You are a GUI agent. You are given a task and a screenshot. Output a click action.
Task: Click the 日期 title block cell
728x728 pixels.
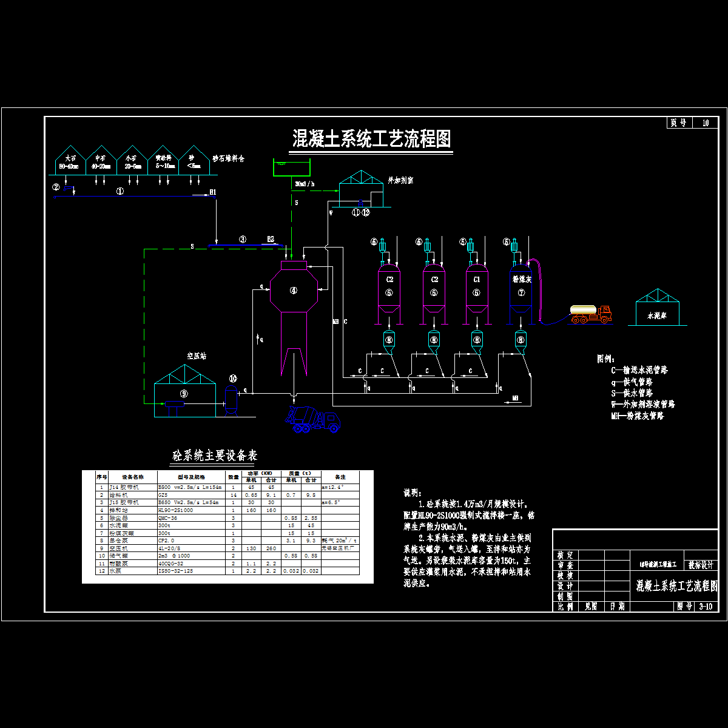tap(618, 606)
